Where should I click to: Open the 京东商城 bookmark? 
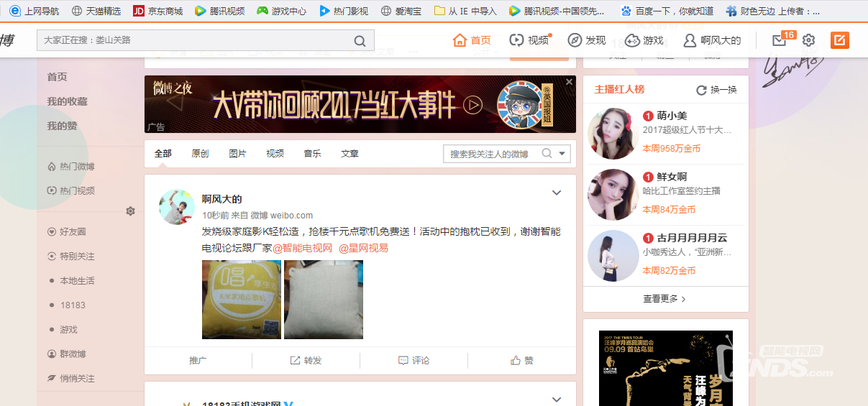(x=158, y=11)
